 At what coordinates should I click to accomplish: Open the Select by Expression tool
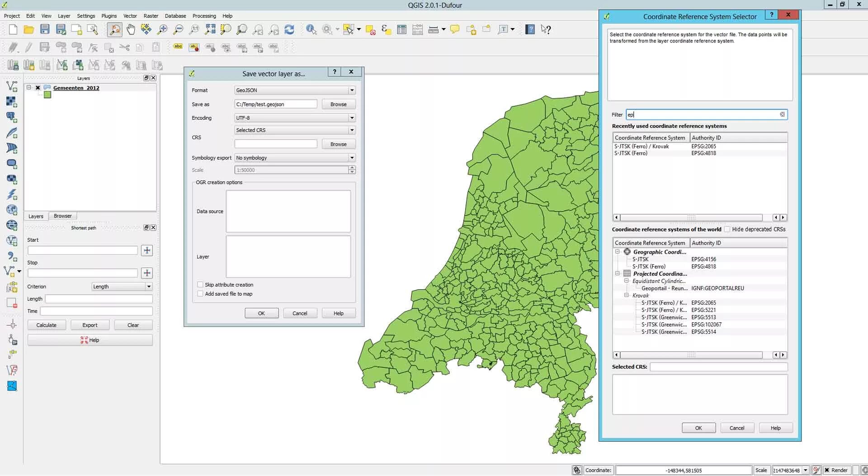point(386,30)
